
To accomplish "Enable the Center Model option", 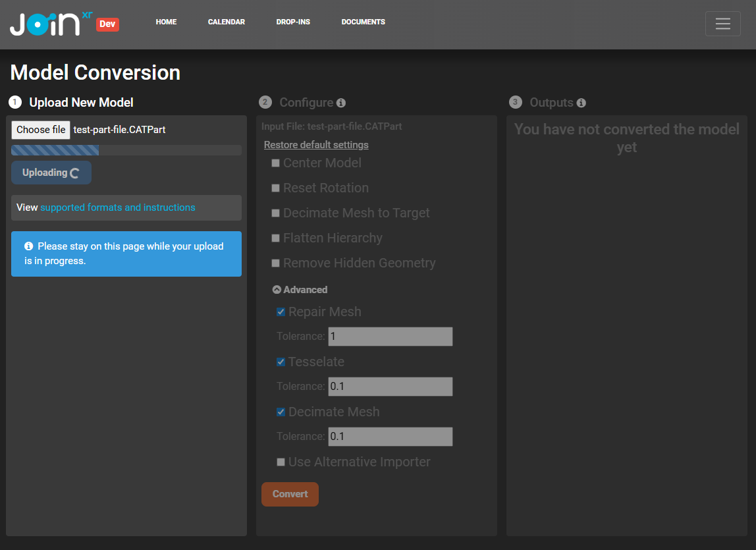I will tap(275, 163).
